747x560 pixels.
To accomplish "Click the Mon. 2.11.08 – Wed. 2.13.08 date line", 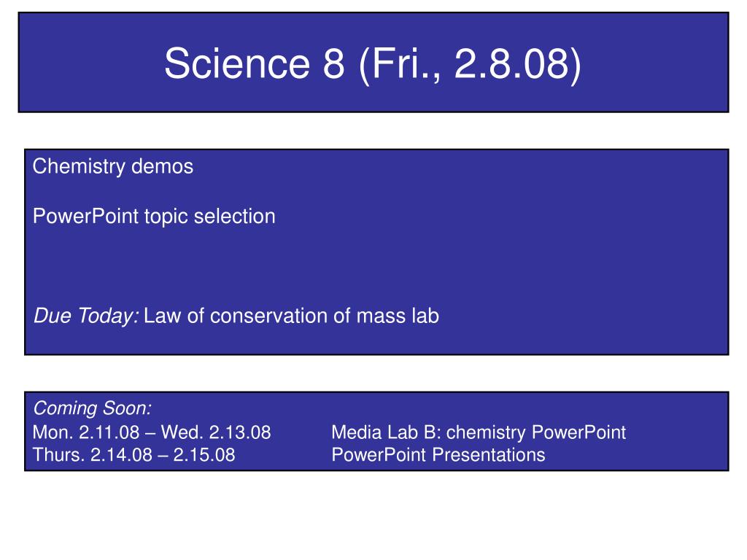I will tap(152, 432).
